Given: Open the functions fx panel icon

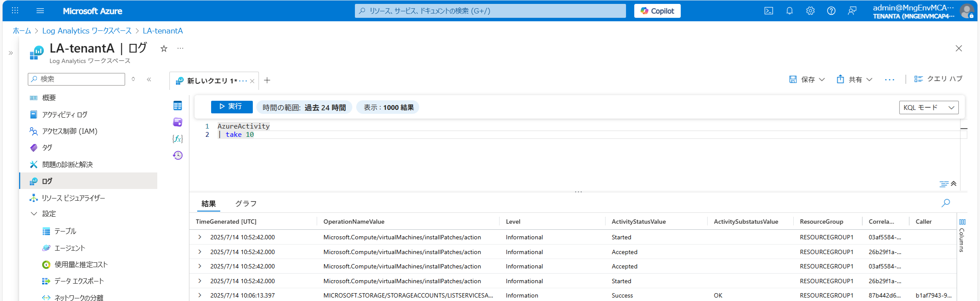Looking at the screenshot, I should 178,139.
